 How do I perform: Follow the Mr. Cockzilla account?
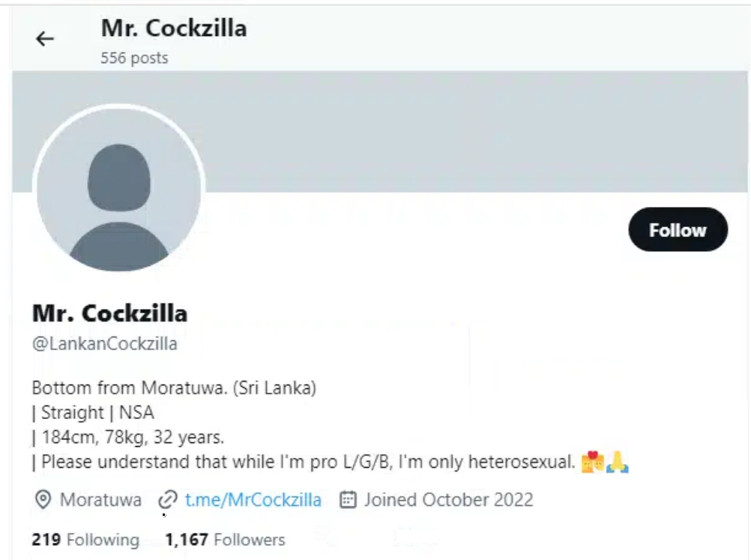pos(678,229)
